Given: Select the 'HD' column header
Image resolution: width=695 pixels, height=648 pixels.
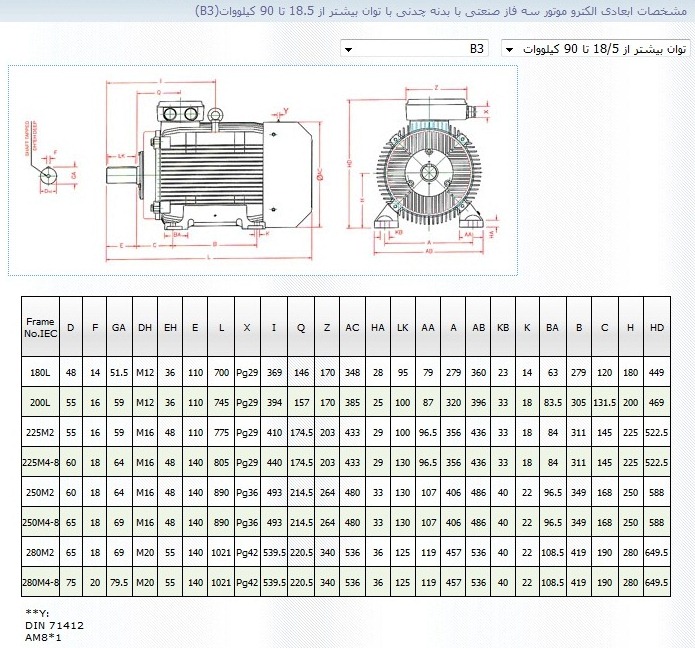Looking at the screenshot, I should pyautogui.click(x=657, y=327).
